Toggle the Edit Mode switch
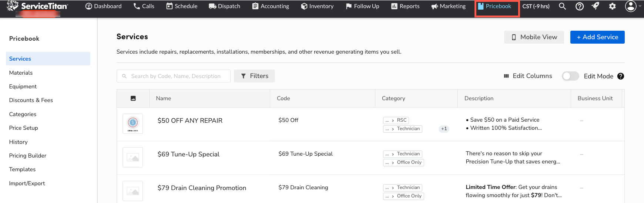644x203 pixels. 570,76
